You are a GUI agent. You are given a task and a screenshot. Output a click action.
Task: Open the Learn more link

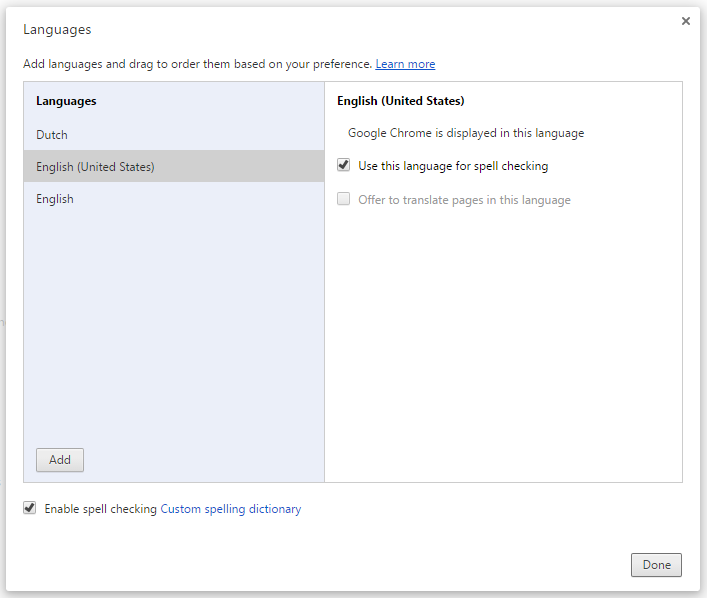(405, 64)
